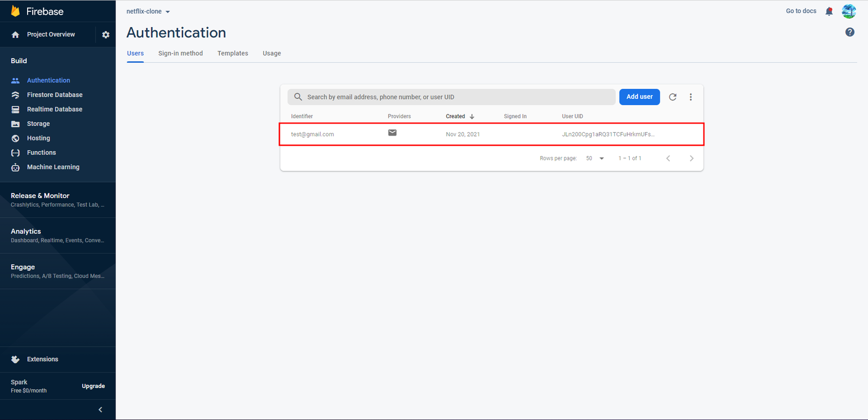Image resolution: width=868 pixels, height=420 pixels.
Task: Click the Project Overview home icon
Action: tap(15, 35)
